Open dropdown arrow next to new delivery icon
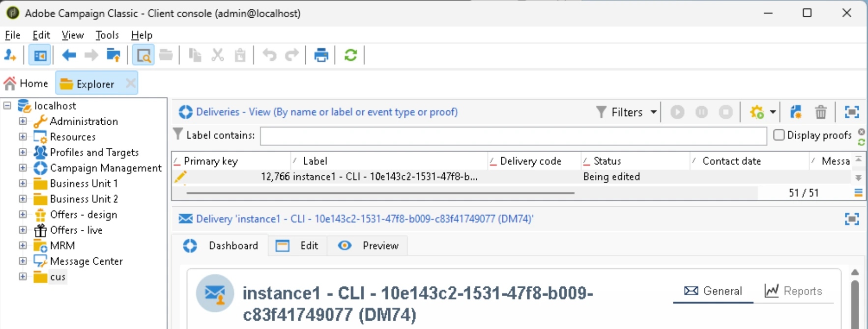The height and width of the screenshot is (329, 868). [773, 112]
